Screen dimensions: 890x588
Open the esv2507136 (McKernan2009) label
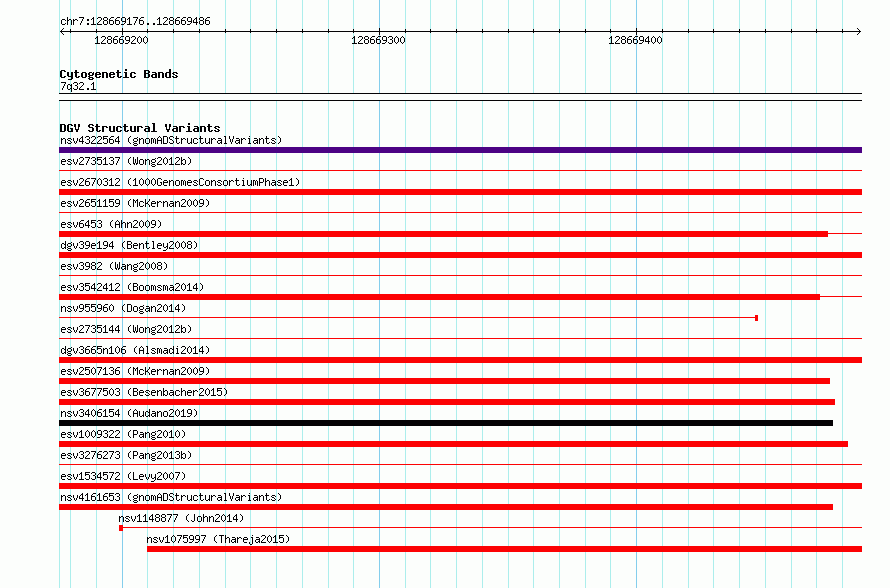[x=135, y=371]
